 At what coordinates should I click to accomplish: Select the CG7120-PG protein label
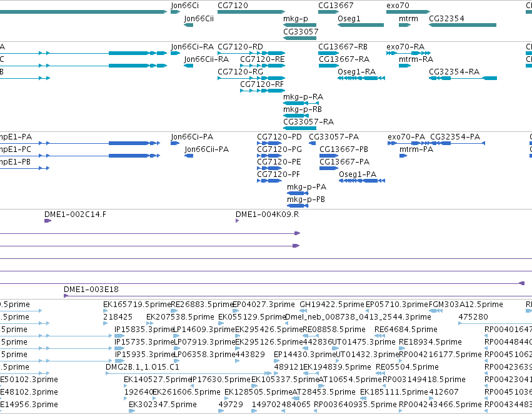tap(279, 149)
